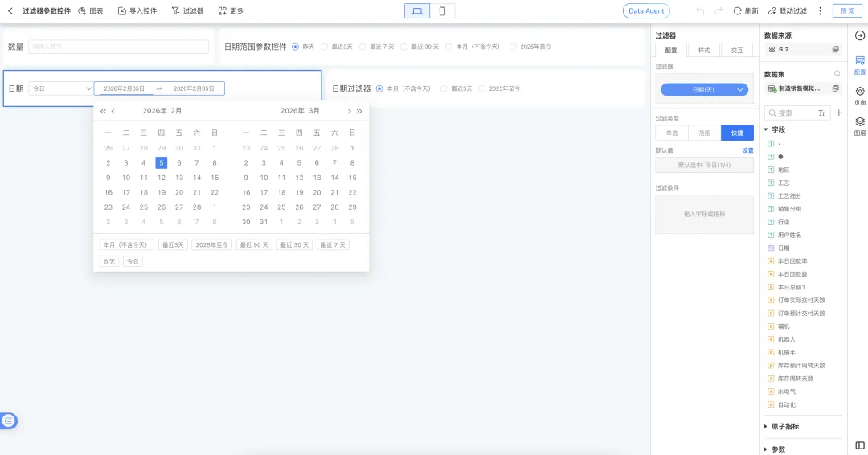Go to next year in calendar
This screenshot has width=868, height=455.
(359, 111)
